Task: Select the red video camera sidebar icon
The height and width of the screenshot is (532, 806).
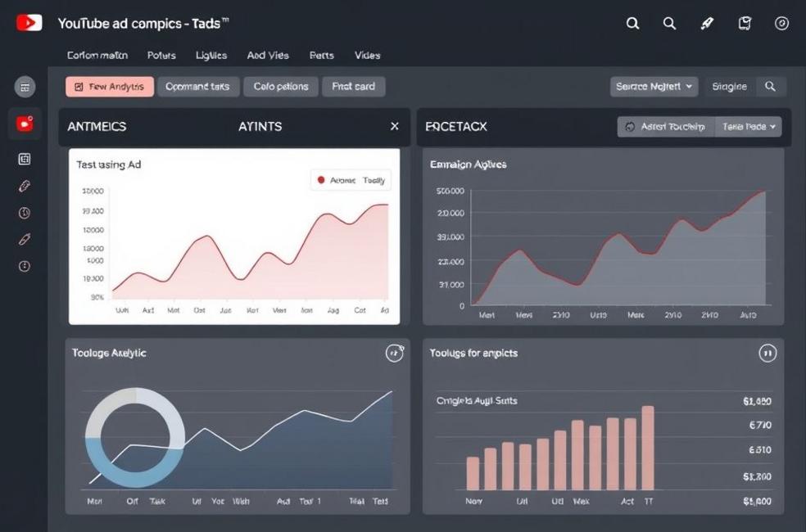Action: (25, 124)
